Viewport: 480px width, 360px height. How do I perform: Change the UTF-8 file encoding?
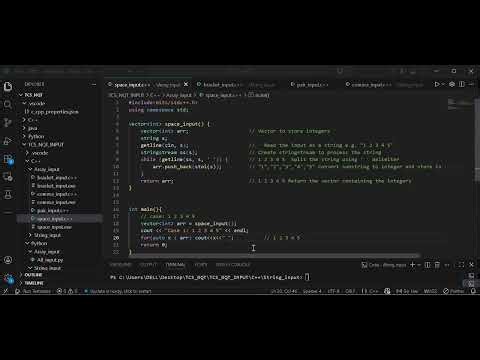tap(334, 291)
